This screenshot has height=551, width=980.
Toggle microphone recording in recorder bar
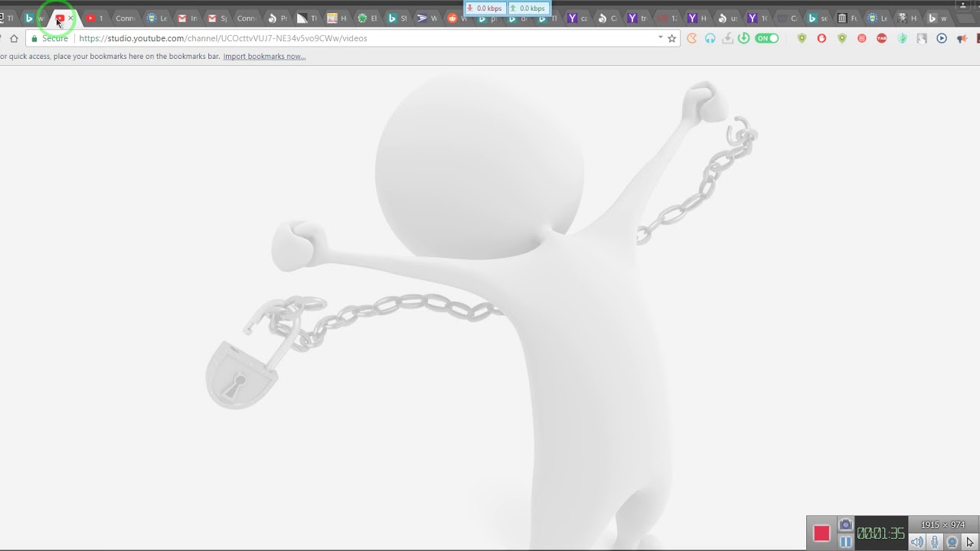[x=935, y=542]
